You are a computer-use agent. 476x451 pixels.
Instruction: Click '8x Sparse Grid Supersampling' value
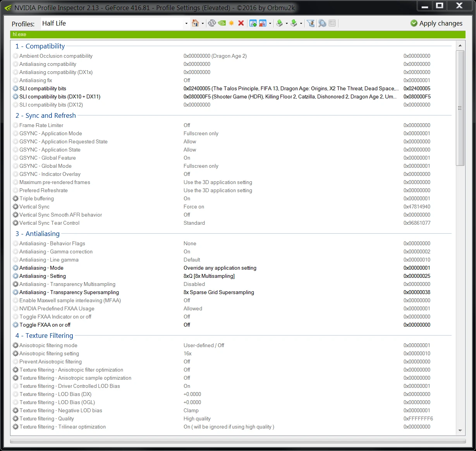tap(219, 292)
